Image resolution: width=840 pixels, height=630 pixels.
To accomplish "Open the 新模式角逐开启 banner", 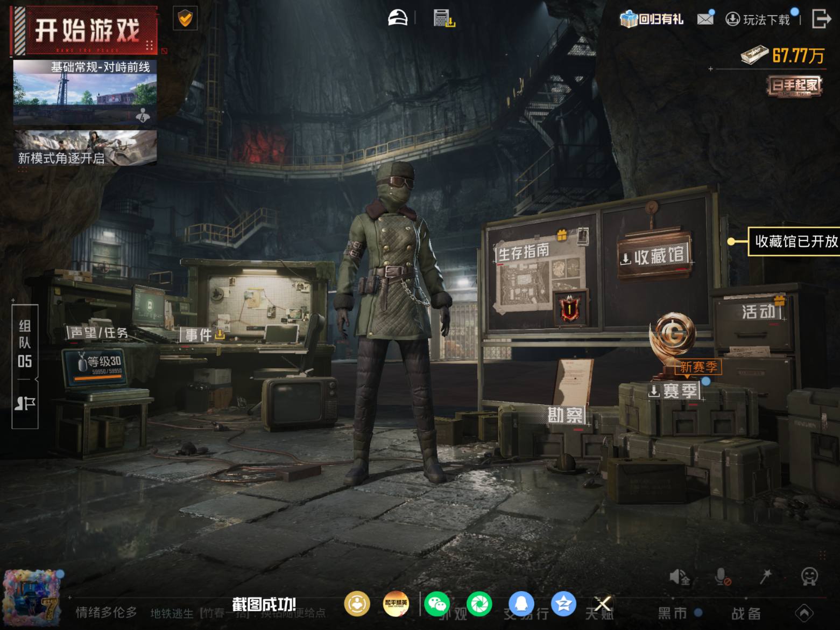I will pos(85,147).
